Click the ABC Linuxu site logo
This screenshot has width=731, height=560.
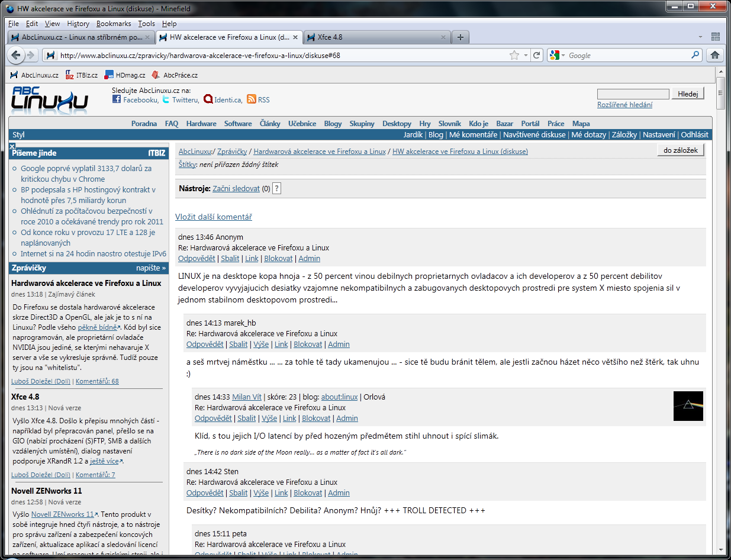click(50, 99)
